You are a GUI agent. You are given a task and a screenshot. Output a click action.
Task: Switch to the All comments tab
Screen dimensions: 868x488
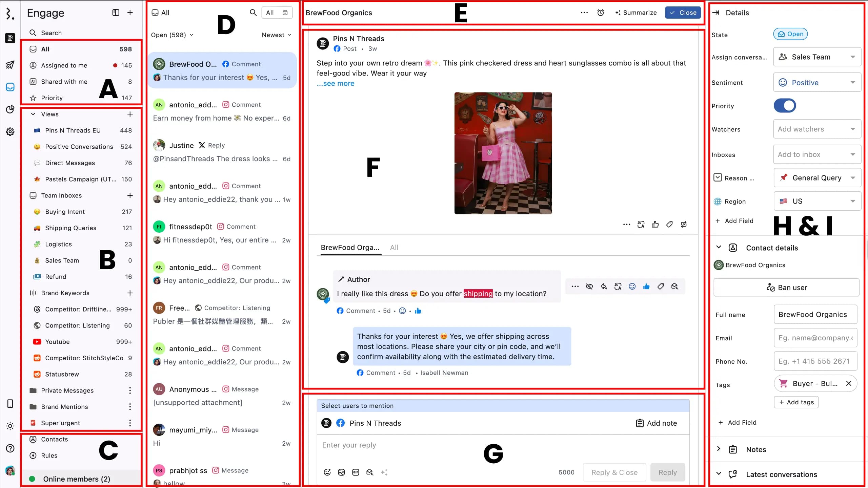tap(394, 248)
